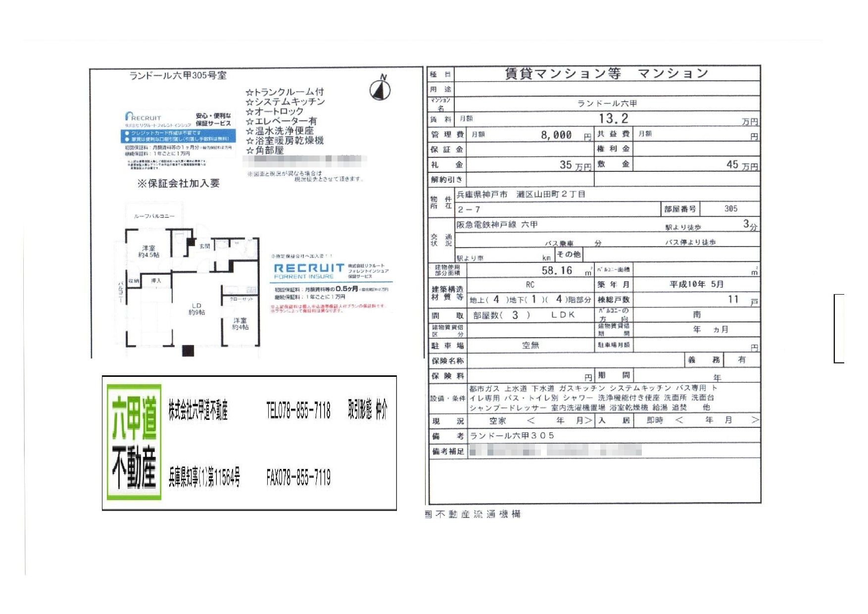Click the 解約引き label
Screen dimensions: 868x614
tap(447, 179)
